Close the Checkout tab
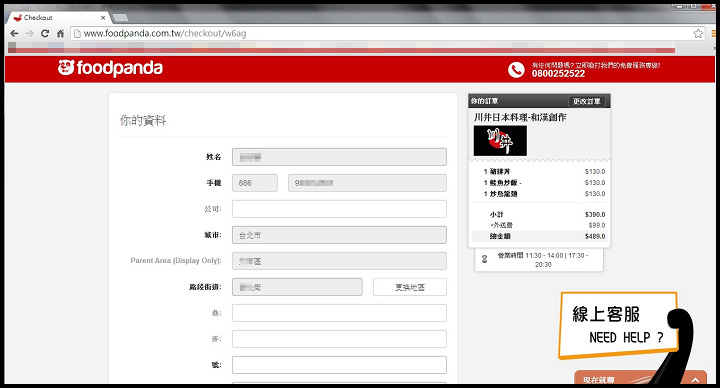 click(x=103, y=17)
